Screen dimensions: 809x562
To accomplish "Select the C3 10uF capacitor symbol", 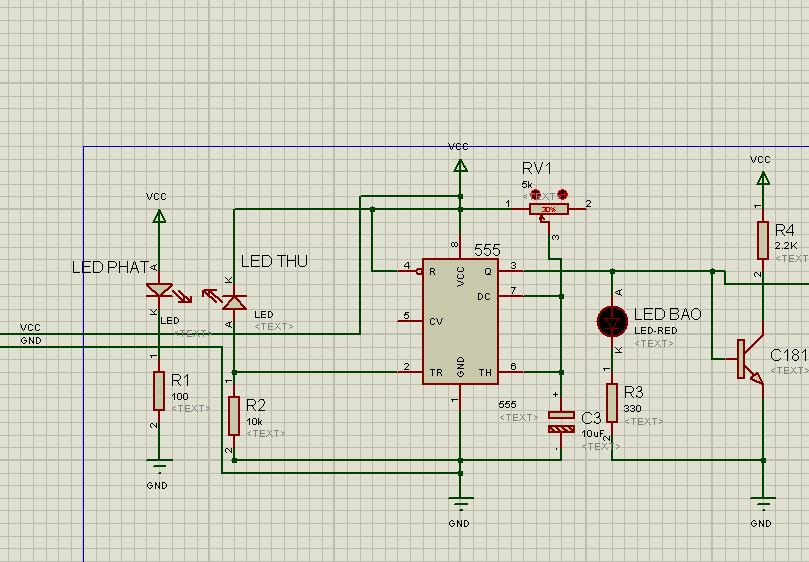I will pyautogui.click(x=561, y=422).
